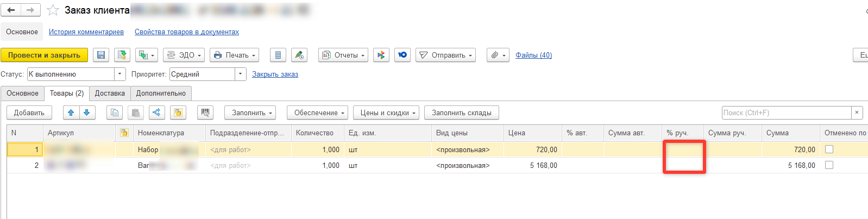The height and width of the screenshot is (219, 868).
Task: Open the Печать menu
Action: tap(234, 55)
